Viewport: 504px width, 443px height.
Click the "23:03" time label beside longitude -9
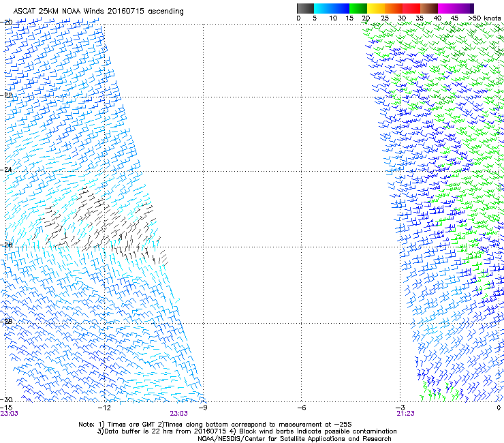pyautogui.click(x=178, y=414)
